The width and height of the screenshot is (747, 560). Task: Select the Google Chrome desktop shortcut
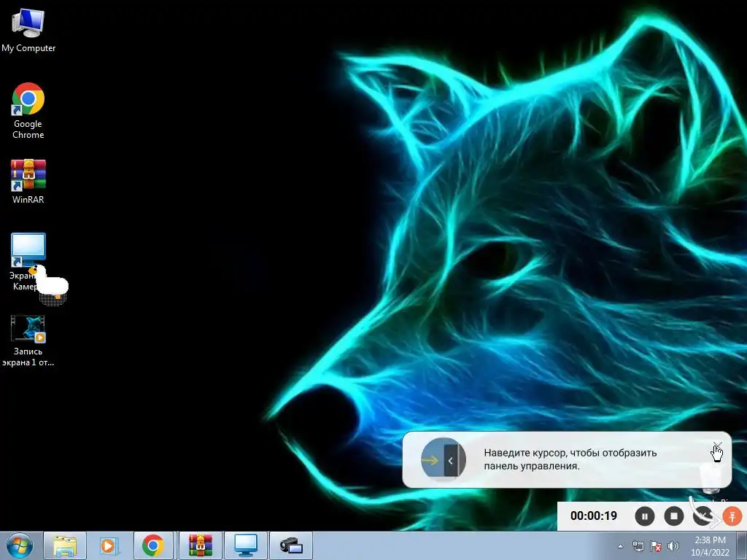click(x=28, y=111)
